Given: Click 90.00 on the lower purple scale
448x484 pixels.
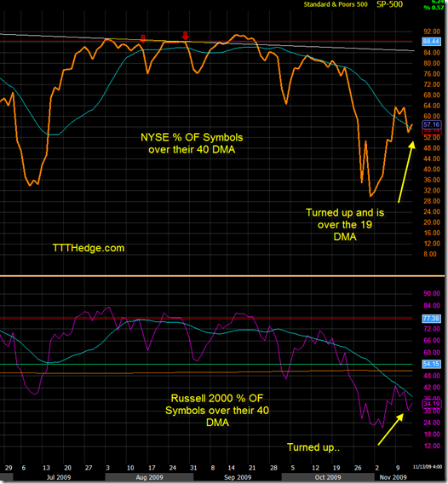Looking at the screenshot, I should click(x=432, y=293).
